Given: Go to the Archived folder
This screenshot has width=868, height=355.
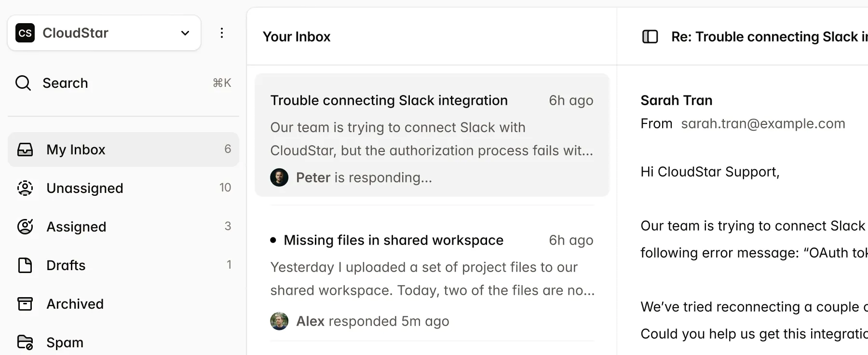Looking at the screenshot, I should point(75,304).
